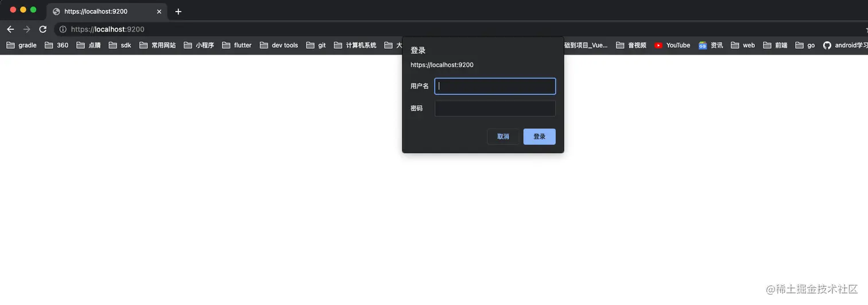This screenshot has height=305, width=868.
Task: Open the flutter bookmark folder
Action: 237,45
